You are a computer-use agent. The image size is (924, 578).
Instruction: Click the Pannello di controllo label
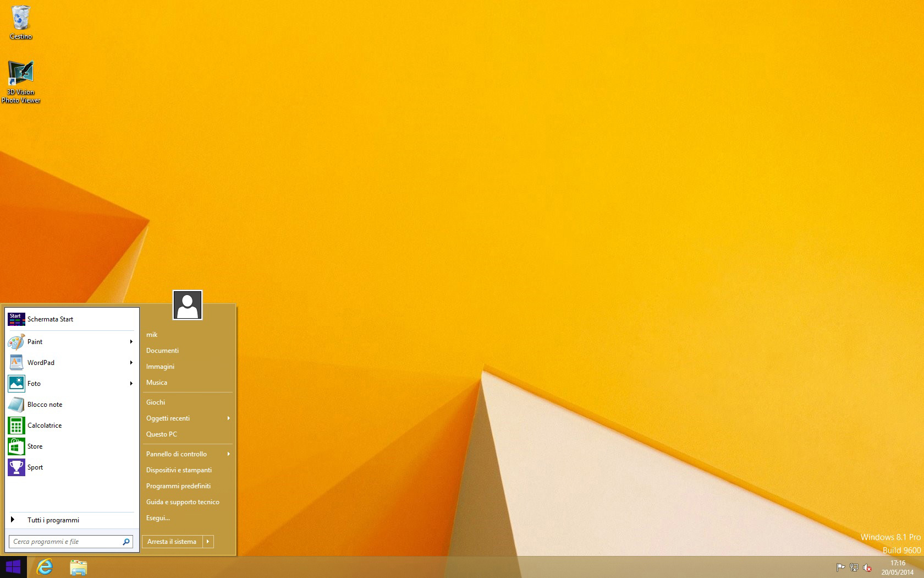177,454
